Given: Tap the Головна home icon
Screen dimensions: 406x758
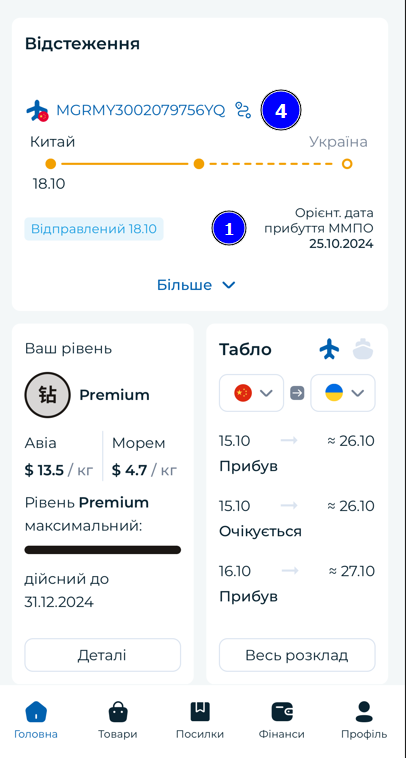Looking at the screenshot, I should click(36, 712).
